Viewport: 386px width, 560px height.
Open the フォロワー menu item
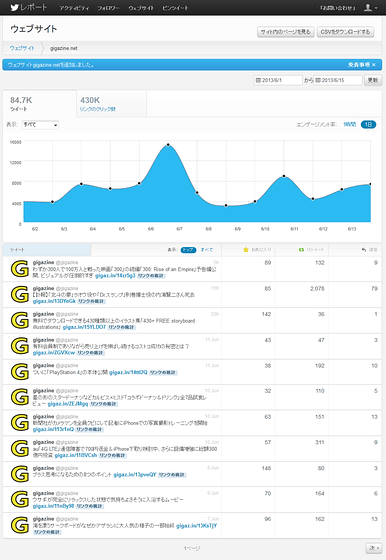[108, 8]
